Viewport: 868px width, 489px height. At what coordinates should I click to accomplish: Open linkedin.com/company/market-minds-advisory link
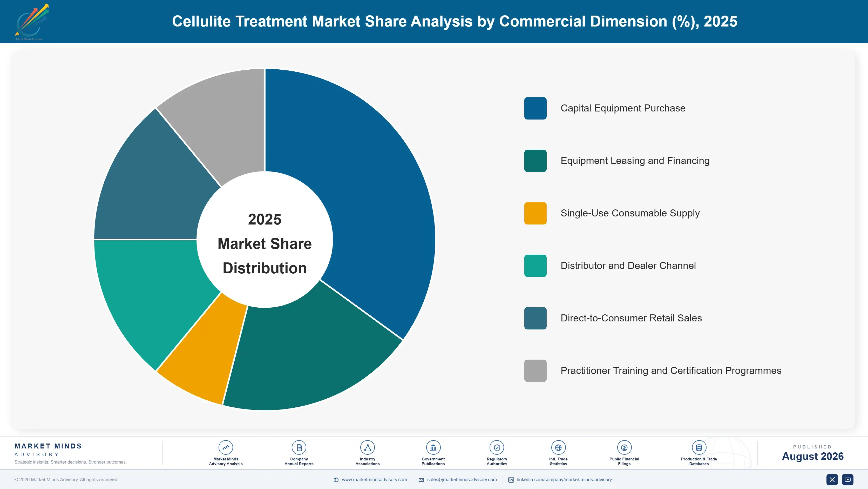pyautogui.click(x=564, y=480)
